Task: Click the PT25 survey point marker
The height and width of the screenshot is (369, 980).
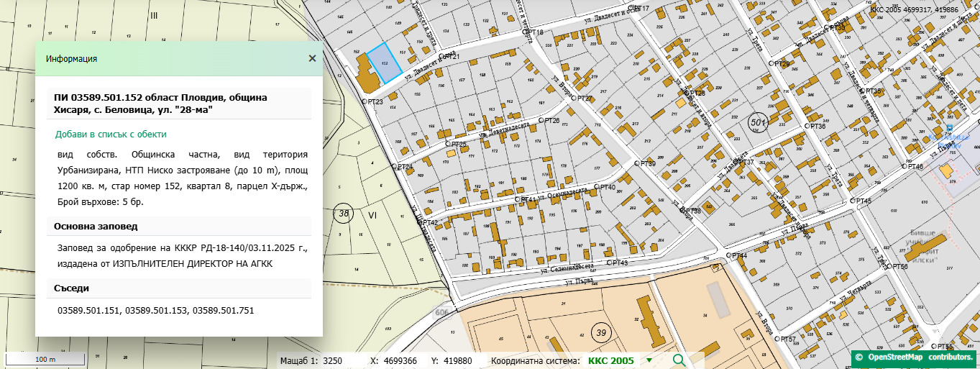Action: (447, 145)
